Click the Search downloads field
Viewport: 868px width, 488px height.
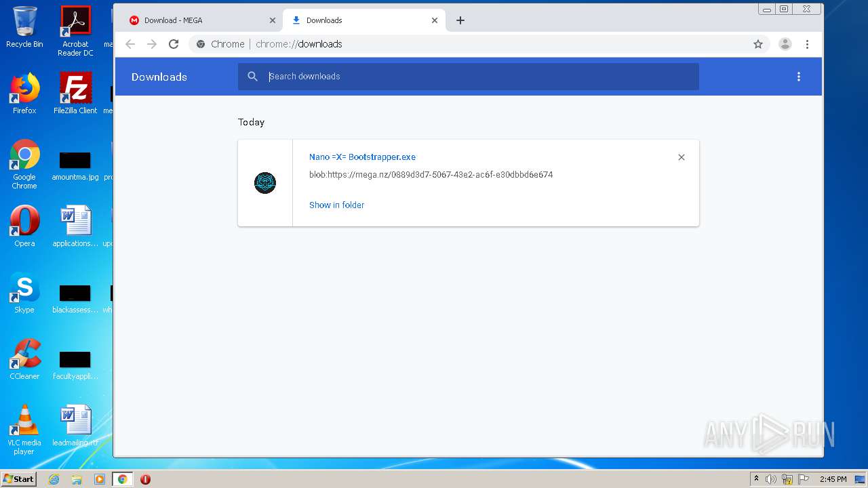point(468,77)
